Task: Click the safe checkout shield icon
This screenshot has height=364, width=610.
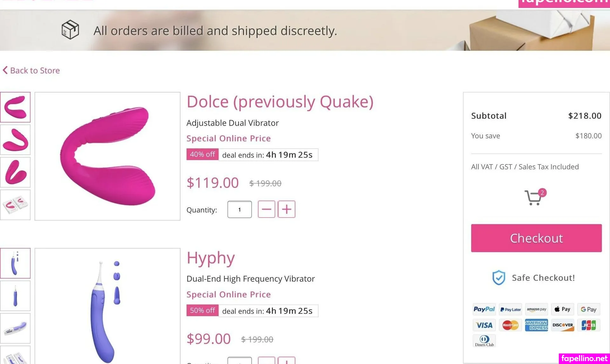Action: click(498, 278)
